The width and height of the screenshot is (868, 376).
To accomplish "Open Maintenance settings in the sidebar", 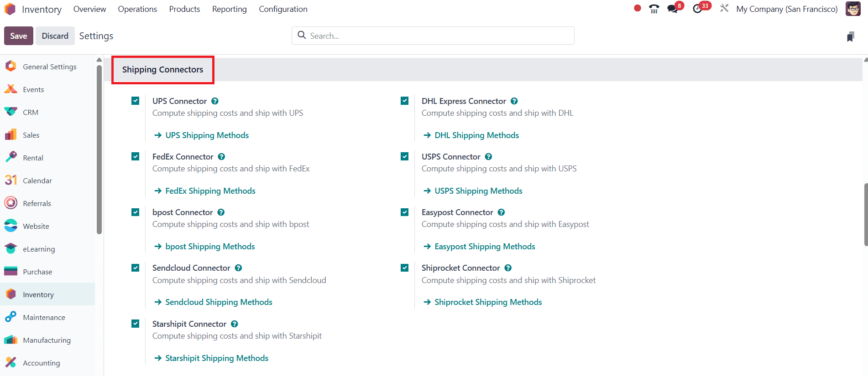I will coord(47,317).
